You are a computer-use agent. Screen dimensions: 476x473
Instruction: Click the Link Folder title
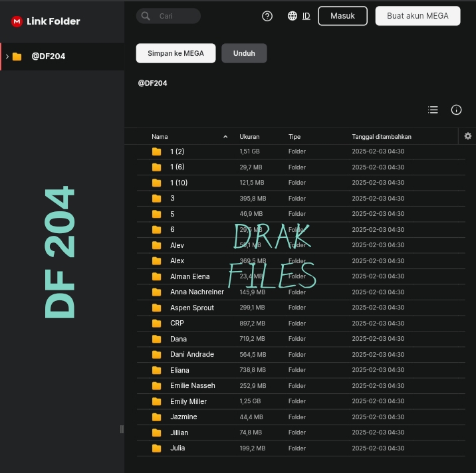(53, 21)
